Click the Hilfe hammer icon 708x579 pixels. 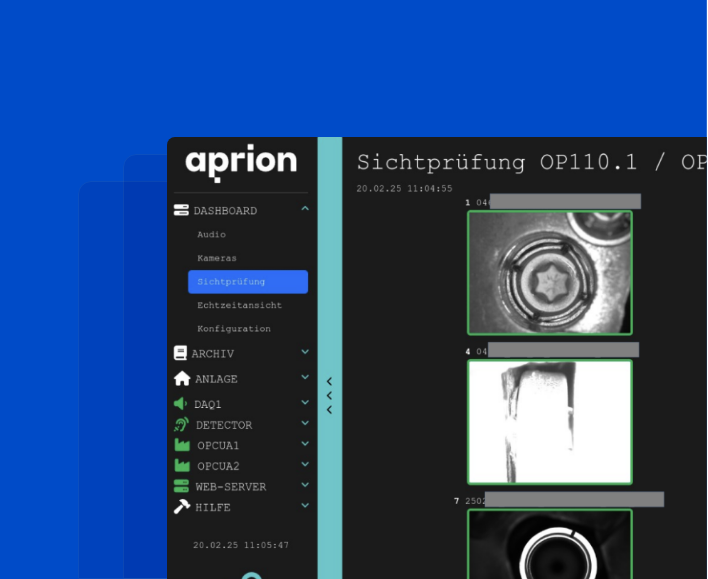[182, 506]
